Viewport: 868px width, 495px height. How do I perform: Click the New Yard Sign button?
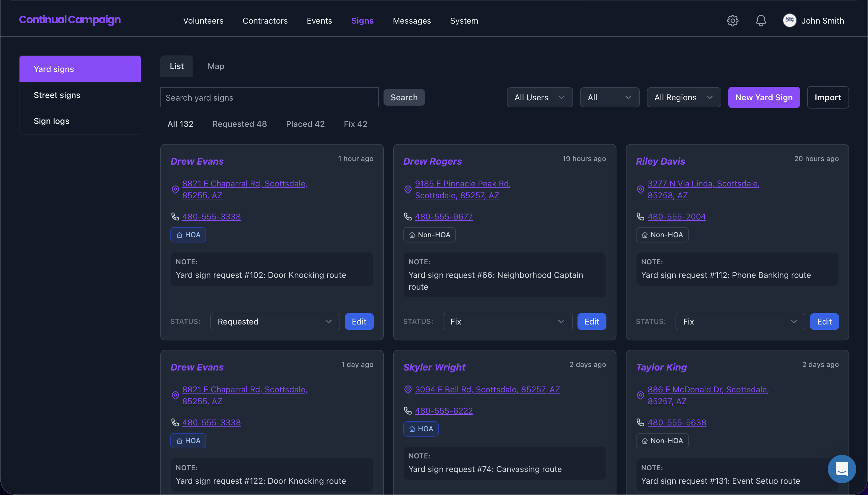tap(763, 98)
